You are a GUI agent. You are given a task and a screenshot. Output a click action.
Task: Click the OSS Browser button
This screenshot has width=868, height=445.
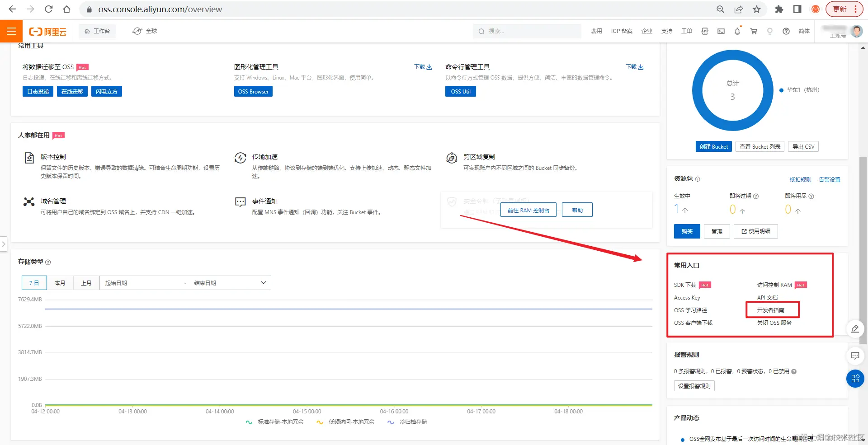pyautogui.click(x=253, y=91)
